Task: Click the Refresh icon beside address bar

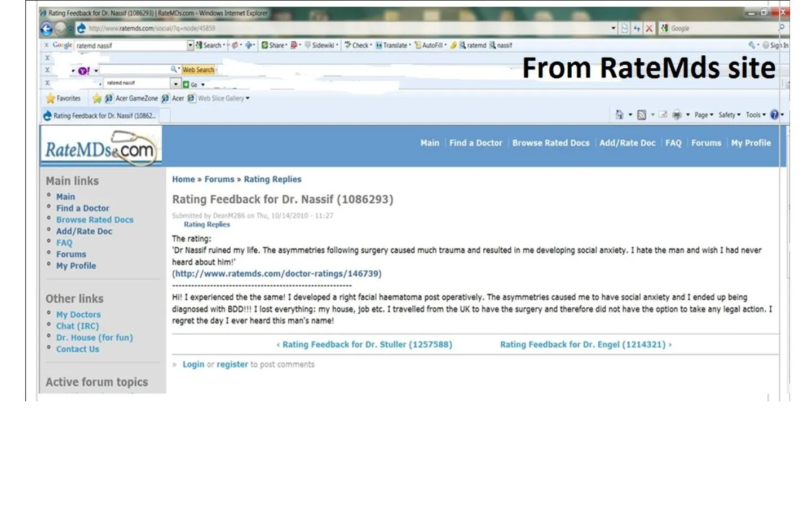Action: tap(637, 28)
